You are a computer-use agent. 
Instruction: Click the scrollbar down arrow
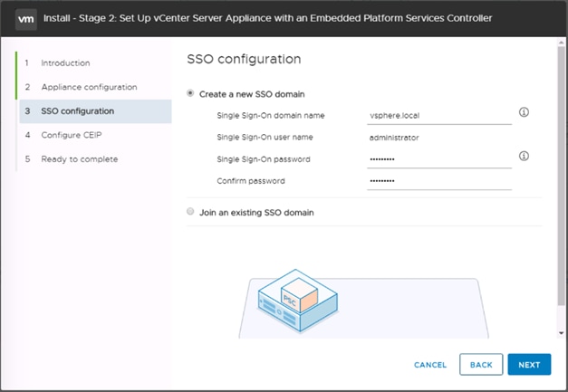pyautogui.click(x=561, y=333)
